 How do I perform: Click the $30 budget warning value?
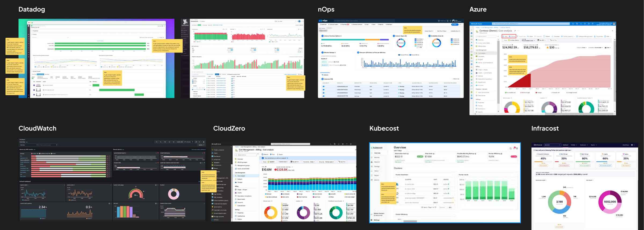pyautogui.click(x=552, y=47)
